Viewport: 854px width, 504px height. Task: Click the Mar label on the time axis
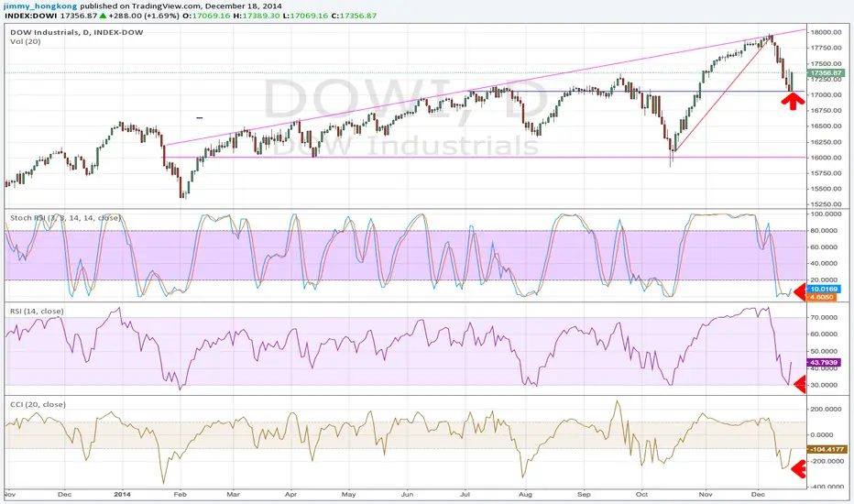click(233, 495)
